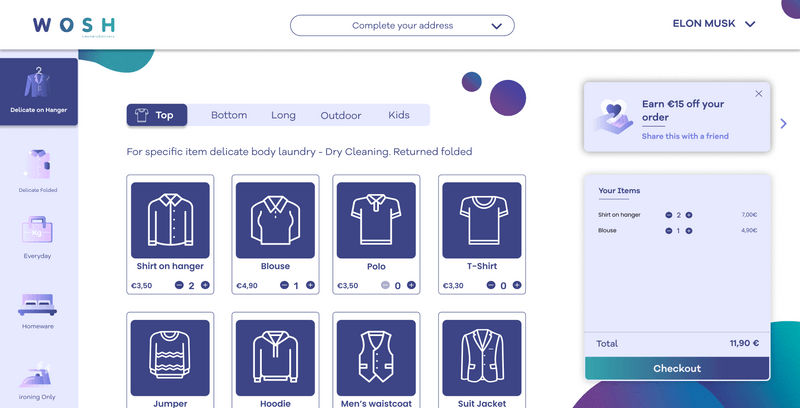
Task: Open the Delicate Folded category icon
Action: click(38, 164)
